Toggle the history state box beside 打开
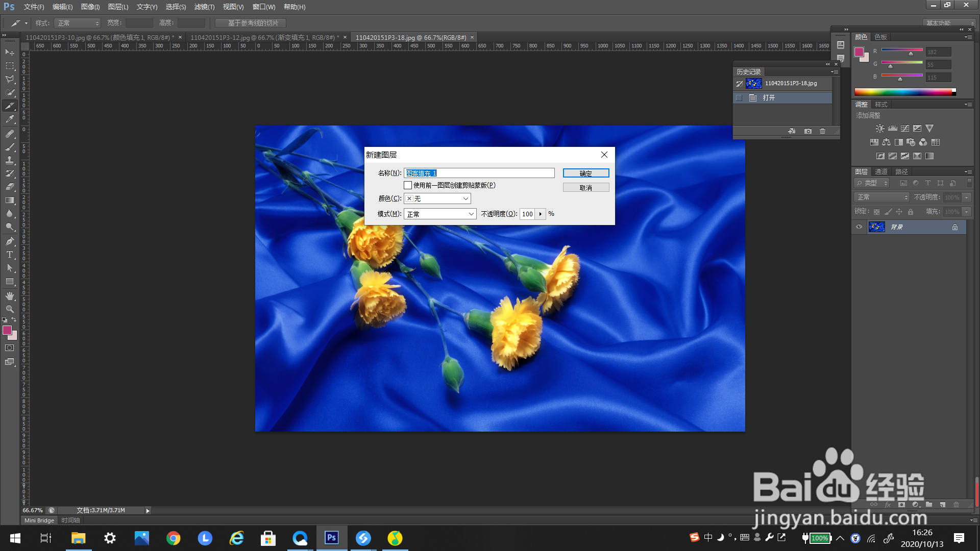980x551 pixels. (739, 97)
